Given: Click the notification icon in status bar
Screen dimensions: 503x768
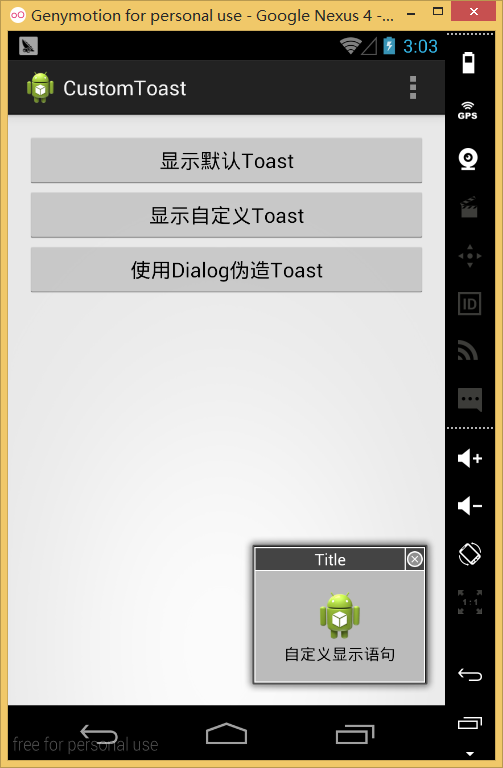Looking at the screenshot, I should pos(28,46).
